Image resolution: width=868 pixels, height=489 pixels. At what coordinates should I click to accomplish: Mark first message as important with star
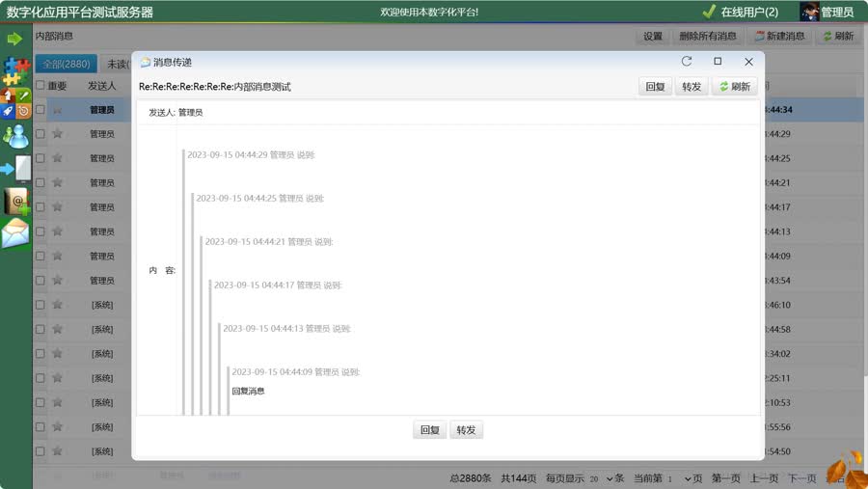(57, 110)
